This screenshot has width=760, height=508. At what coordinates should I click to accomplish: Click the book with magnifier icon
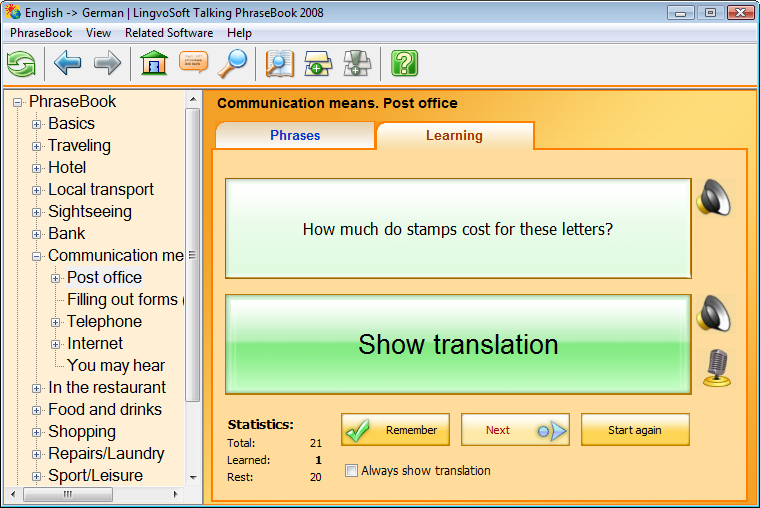click(280, 64)
